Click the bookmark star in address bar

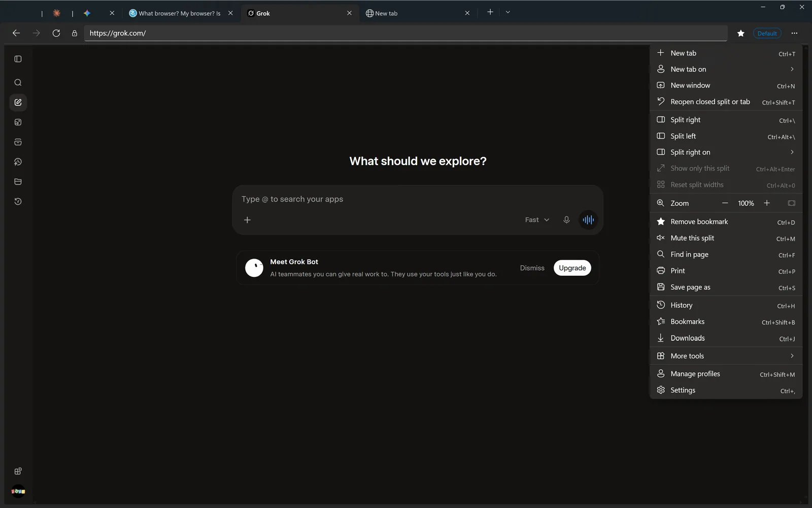pos(741,34)
